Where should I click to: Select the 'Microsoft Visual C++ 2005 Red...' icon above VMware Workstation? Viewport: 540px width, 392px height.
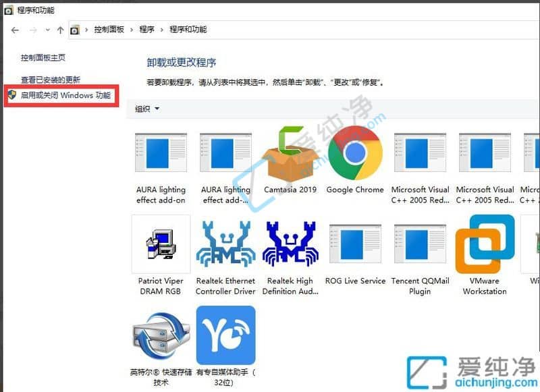click(x=485, y=152)
